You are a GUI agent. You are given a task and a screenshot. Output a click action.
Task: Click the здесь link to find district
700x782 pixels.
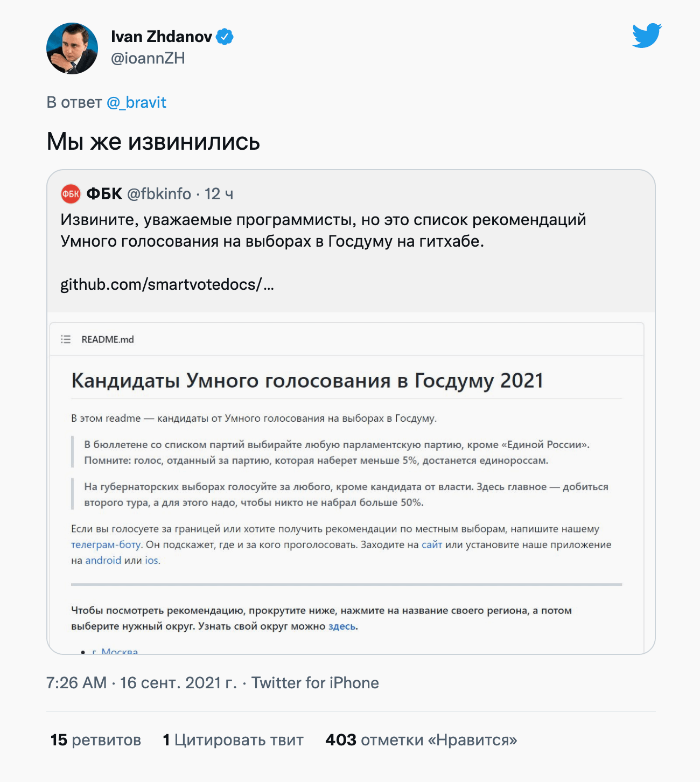click(x=342, y=626)
